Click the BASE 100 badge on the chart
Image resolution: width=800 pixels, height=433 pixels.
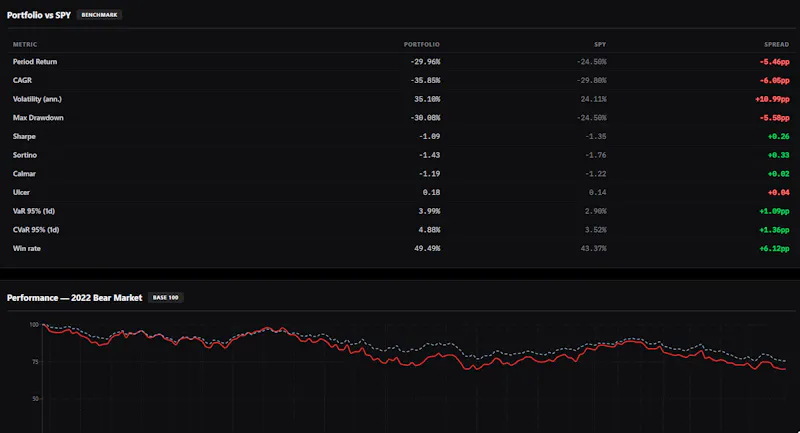click(x=166, y=297)
